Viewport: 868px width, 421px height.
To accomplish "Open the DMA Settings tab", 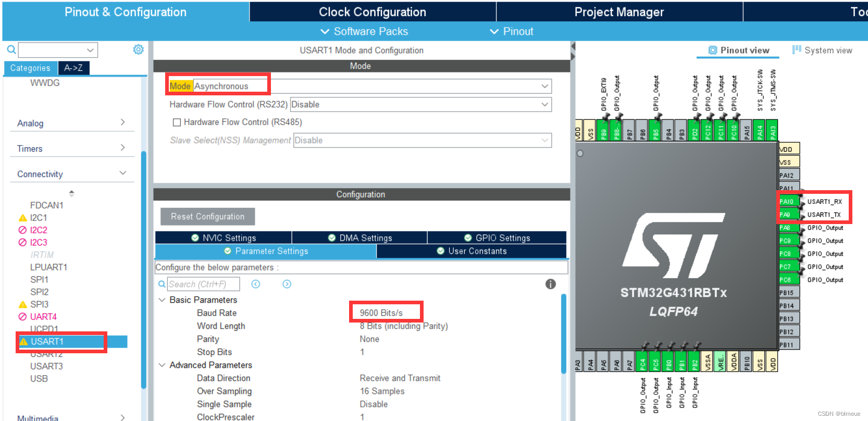I will pos(359,238).
